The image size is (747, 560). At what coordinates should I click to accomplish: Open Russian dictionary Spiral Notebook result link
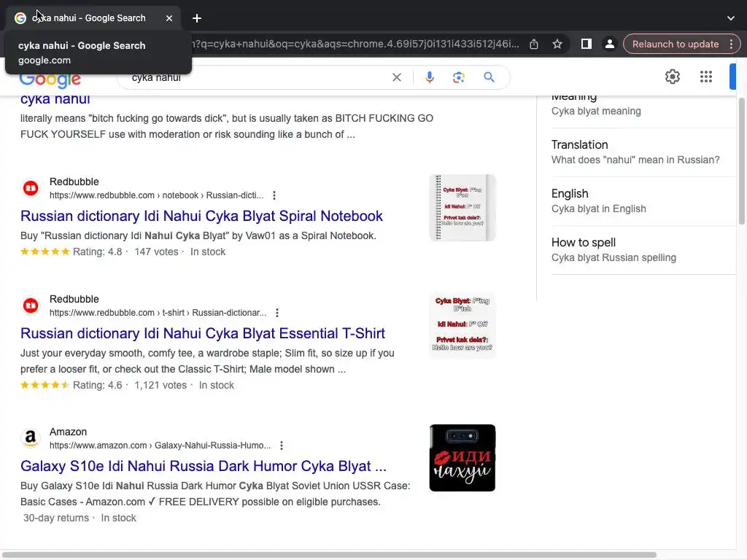(x=201, y=216)
